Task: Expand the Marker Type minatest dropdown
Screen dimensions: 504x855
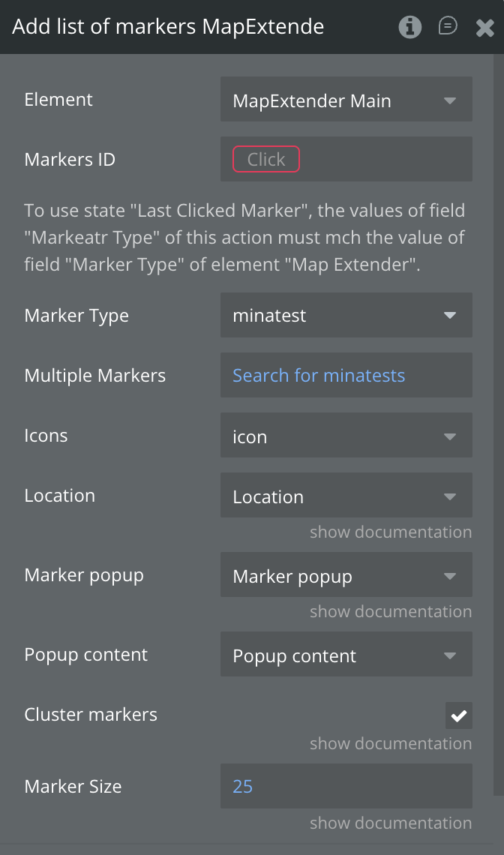Action: pyautogui.click(x=346, y=316)
